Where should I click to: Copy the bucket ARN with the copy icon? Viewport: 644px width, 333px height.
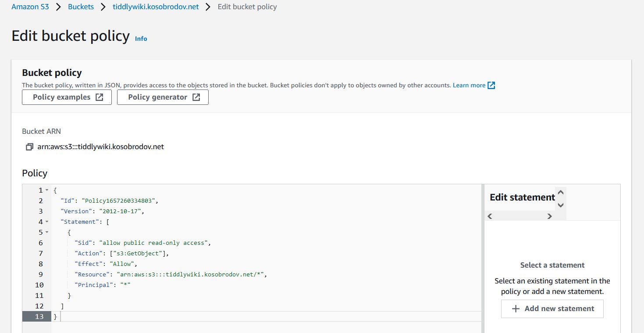click(x=29, y=147)
